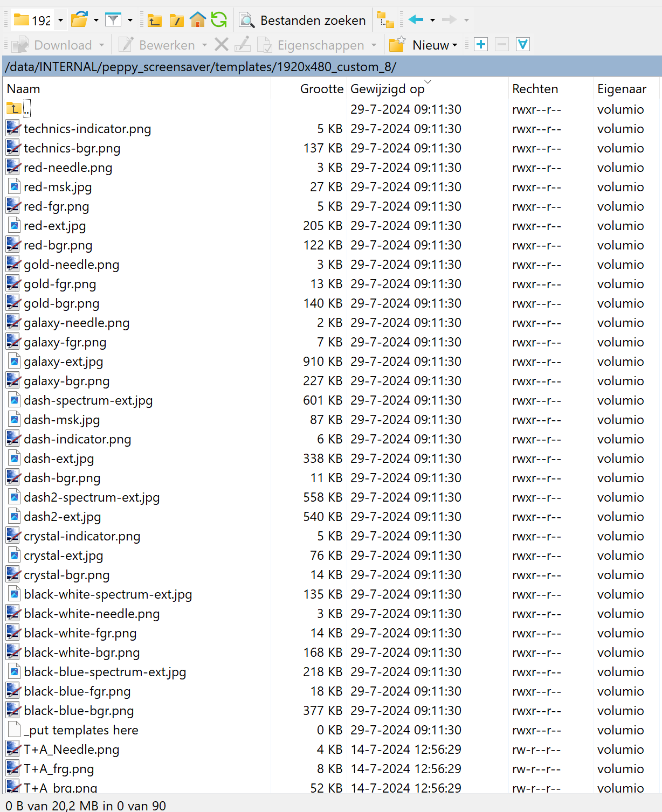Screen dimensions: 662x812
Task: Select file black-white-spectrum-ext.jpg
Action: (108, 594)
